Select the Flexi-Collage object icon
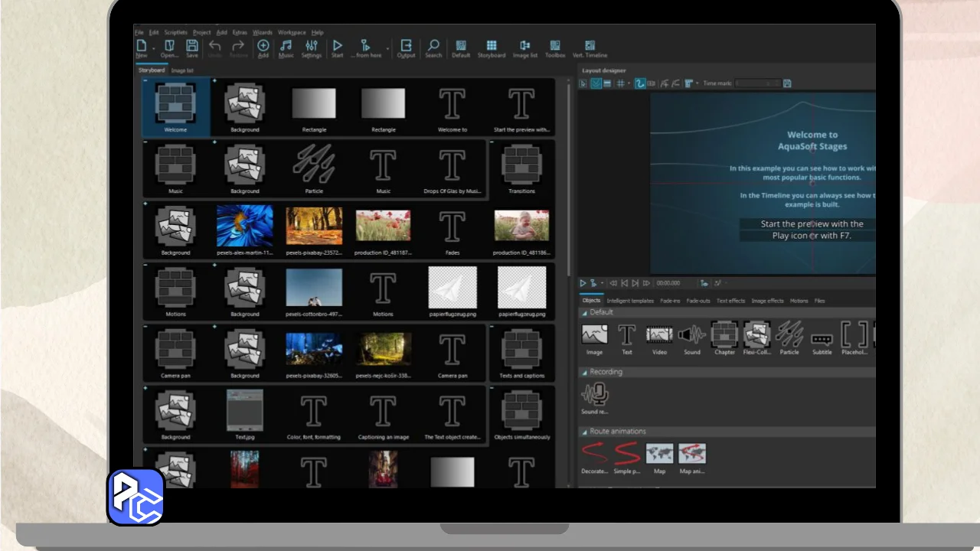This screenshot has width=980, height=551. coord(756,335)
